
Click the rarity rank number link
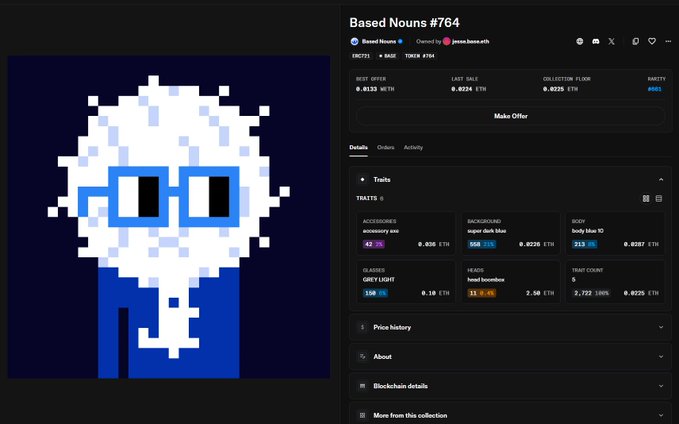pyautogui.click(x=654, y=89)
